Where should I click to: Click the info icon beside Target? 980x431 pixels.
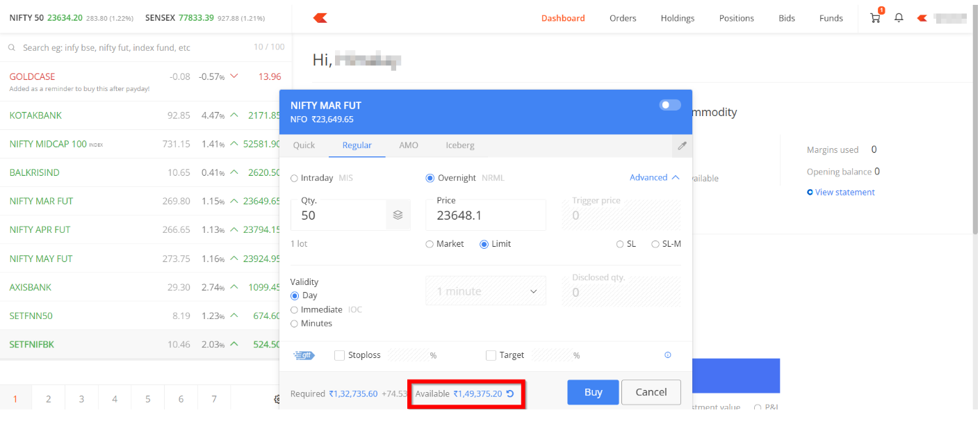pyautogui.click(x=668, y=355)
